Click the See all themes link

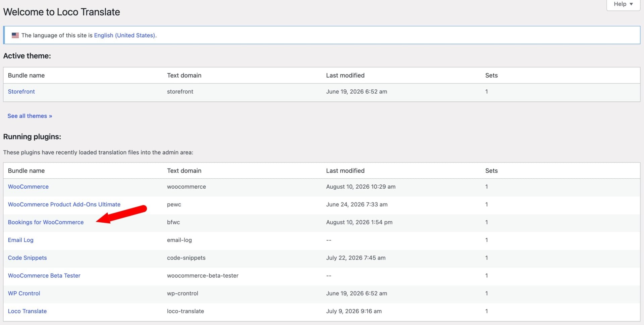30,116
